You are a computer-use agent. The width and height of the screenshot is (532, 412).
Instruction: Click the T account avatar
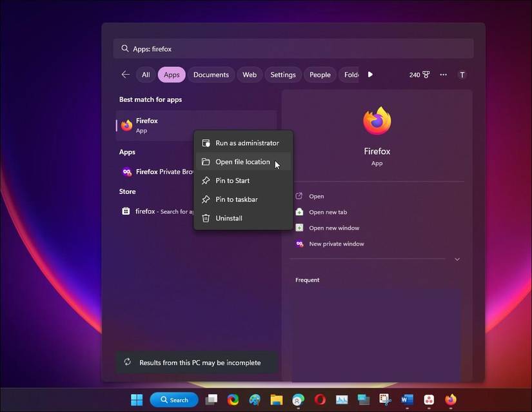pos(462,75)
